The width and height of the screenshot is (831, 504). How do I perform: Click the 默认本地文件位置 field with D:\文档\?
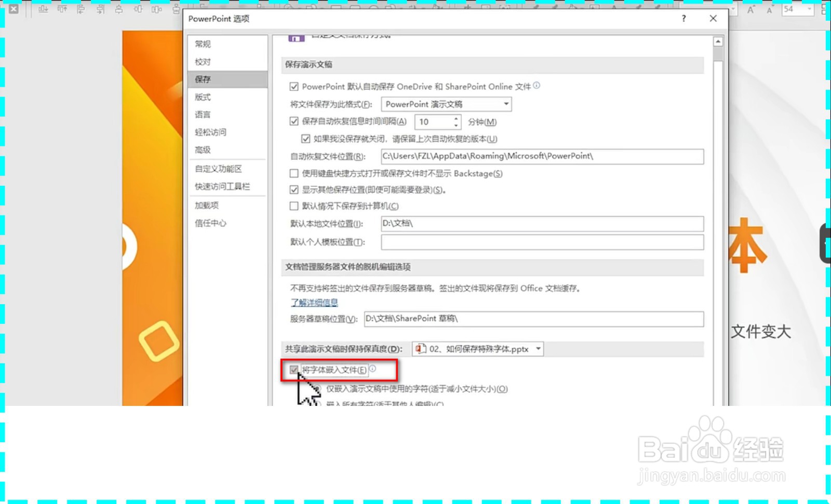click(542, 224)
